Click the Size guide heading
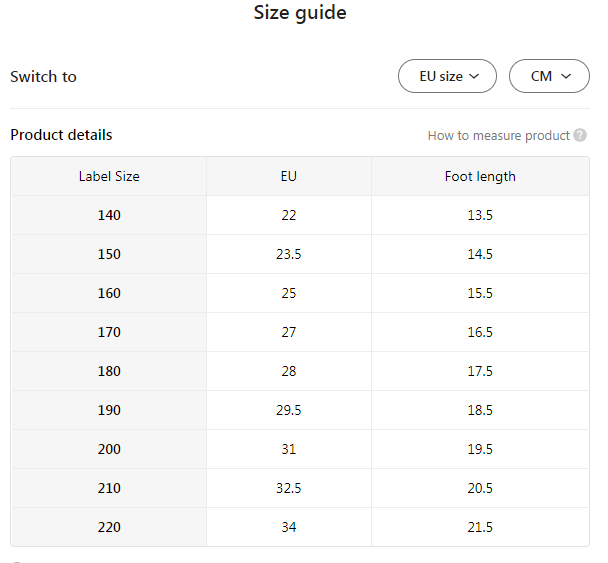Screen dimensions: 608x563 pos(300,13)
